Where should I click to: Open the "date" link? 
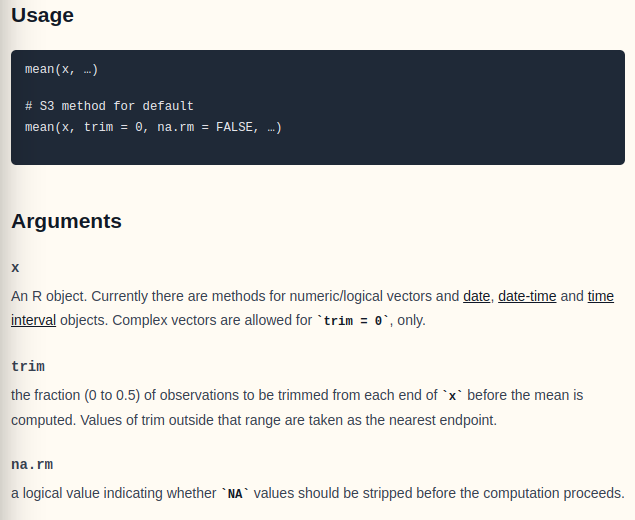click(x=477, y=297)
